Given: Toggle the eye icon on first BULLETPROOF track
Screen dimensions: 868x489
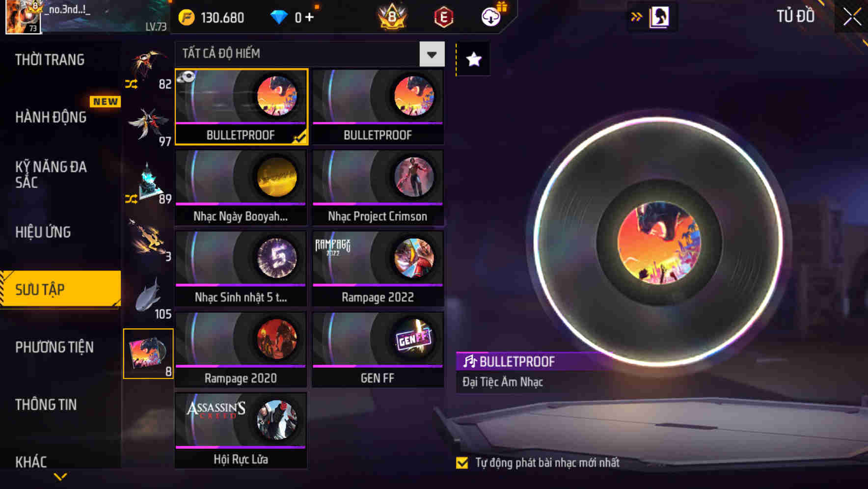Looking at the screenshot, I should tap(187, 77).
